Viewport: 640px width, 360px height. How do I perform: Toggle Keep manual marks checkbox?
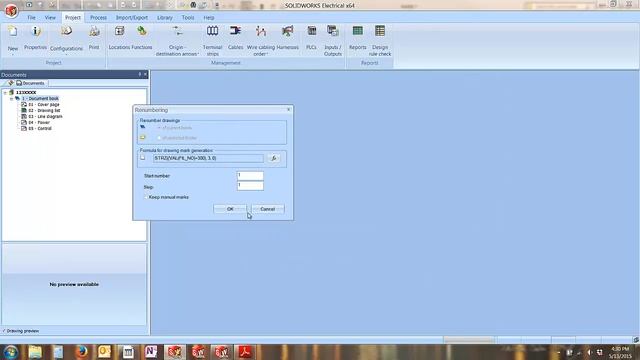[146, 197]
